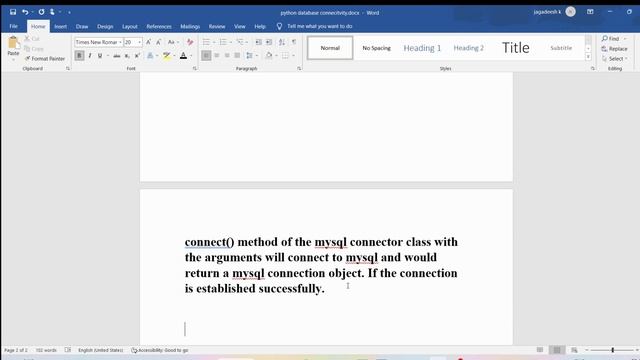The image size is (640, 360).
Task: Click the word count in status bar
Action: pyautogui.click(x=46, y=350)
